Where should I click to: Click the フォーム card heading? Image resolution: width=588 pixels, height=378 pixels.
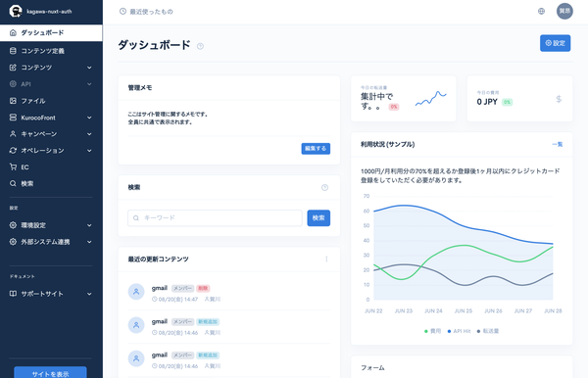[372, 367]
